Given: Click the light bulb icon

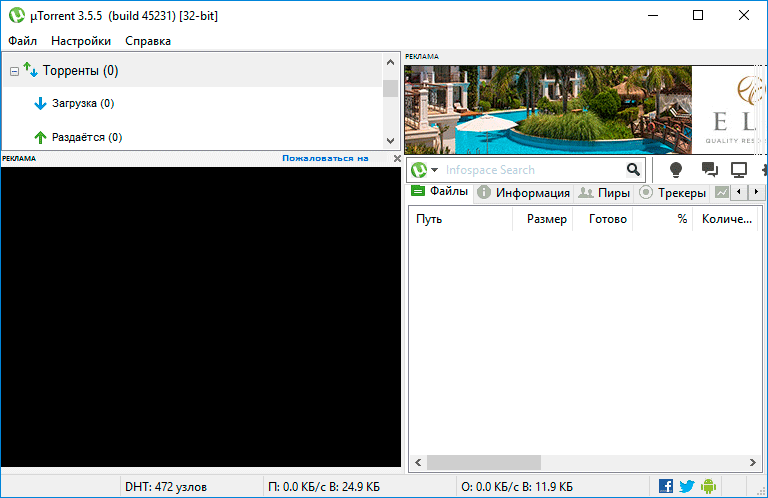Looking at the screenshot, I should [x=676, y=170].
